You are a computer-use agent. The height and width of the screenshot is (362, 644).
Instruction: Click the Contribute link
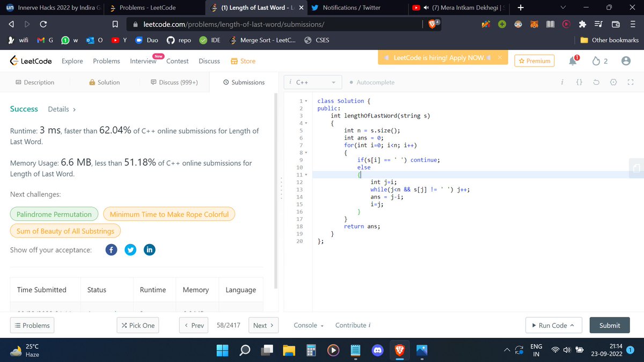click(x=353, y=326)
